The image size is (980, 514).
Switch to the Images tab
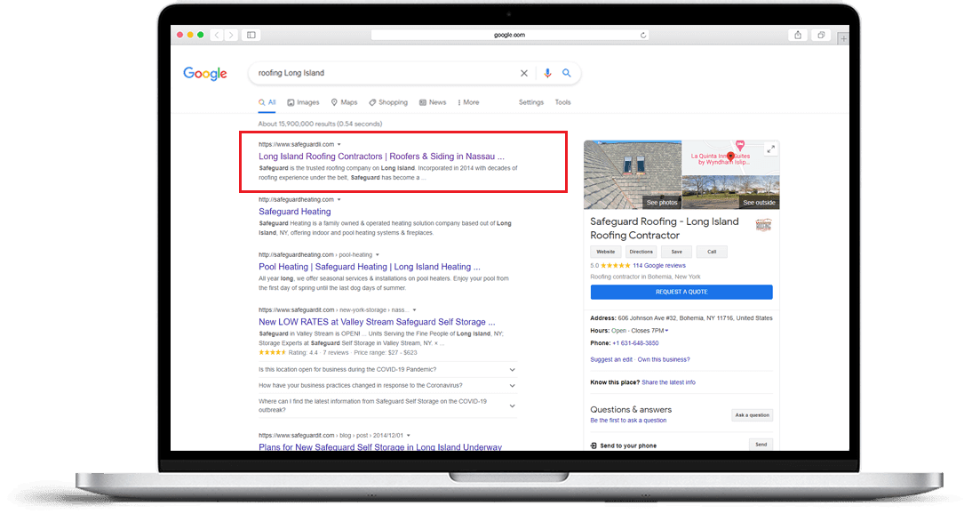pos(303,102)
